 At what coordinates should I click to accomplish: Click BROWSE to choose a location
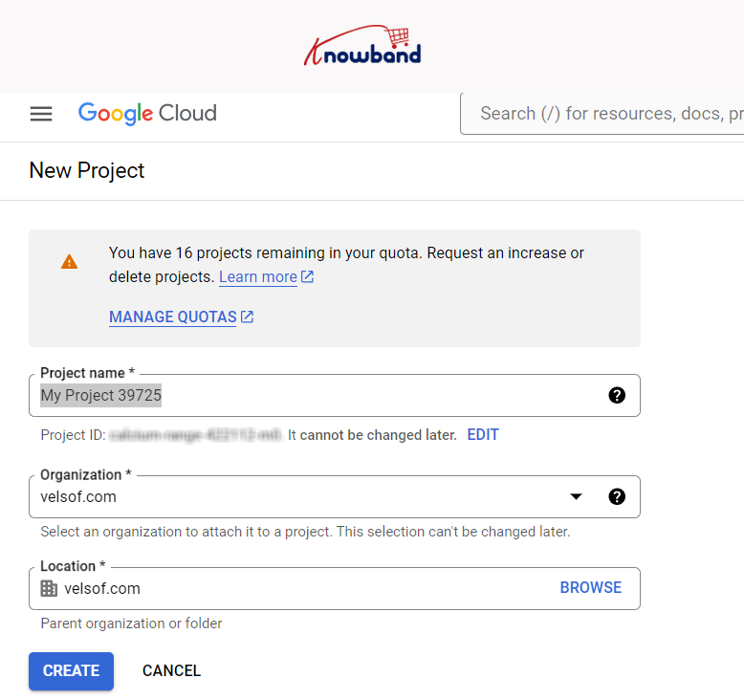591,587
